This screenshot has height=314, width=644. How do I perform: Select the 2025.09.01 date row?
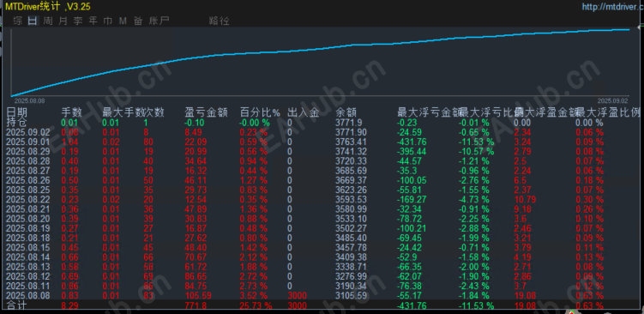(x=28, y=142)
